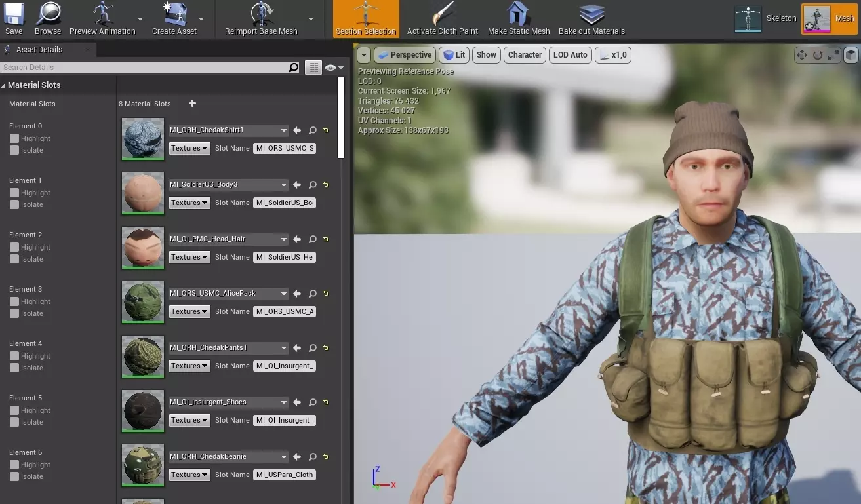
Task: Open the MI_ORH_ChedakShirt1 material dropdown
Action: (x=228, y=130)
